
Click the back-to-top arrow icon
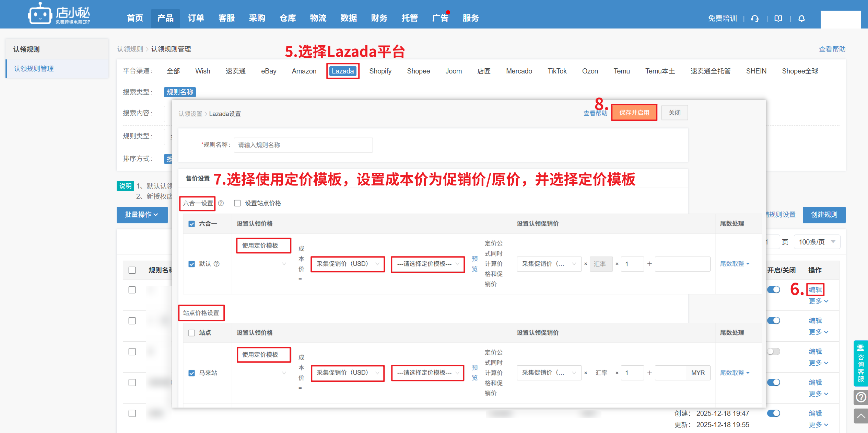pyautogui.click(x=860, y=416)
